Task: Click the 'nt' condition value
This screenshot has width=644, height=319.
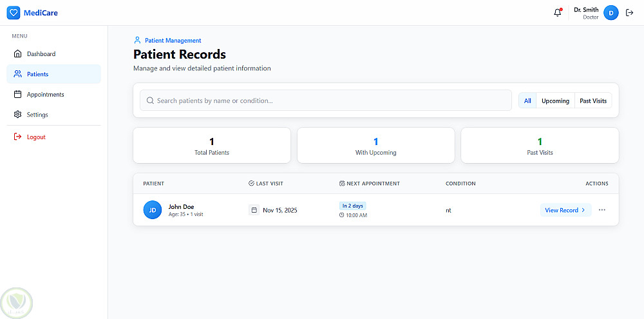Action: pyautogui.click(x=448, y=210)
